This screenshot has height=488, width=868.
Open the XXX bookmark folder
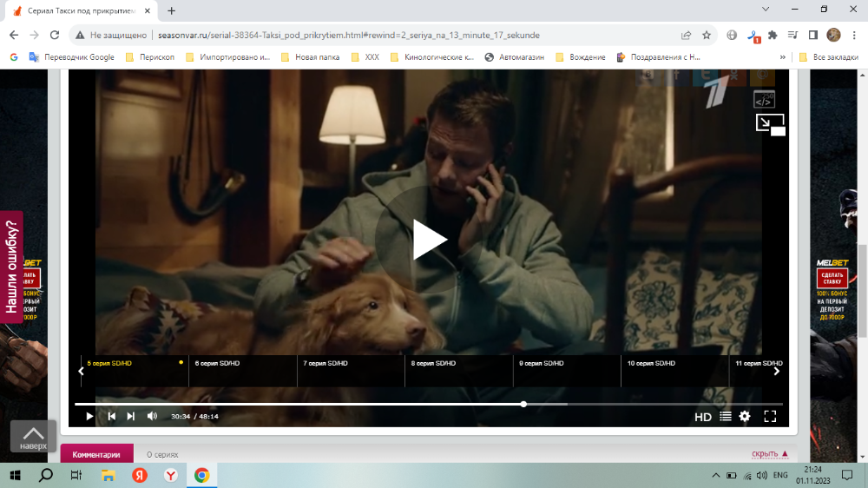[x=365, y=57]
